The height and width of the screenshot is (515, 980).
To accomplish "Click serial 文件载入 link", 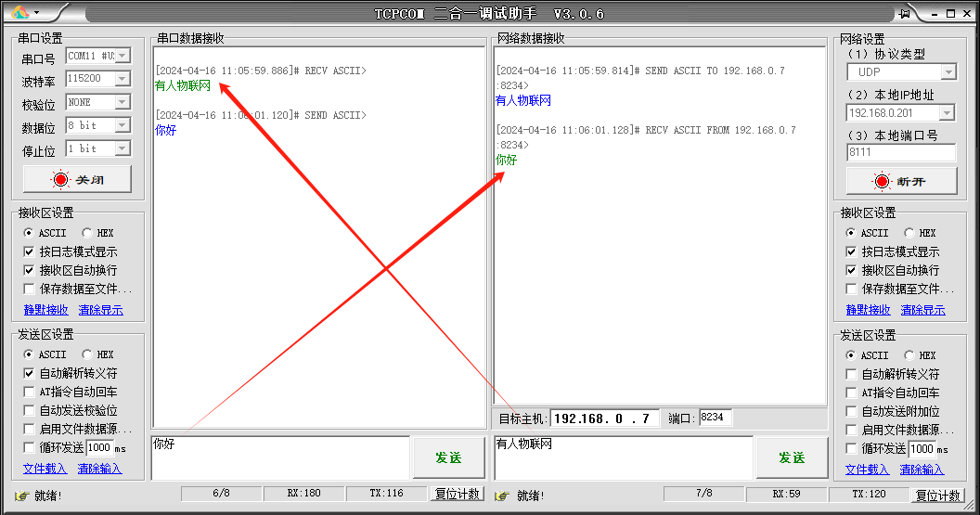I will pos(45,468).
